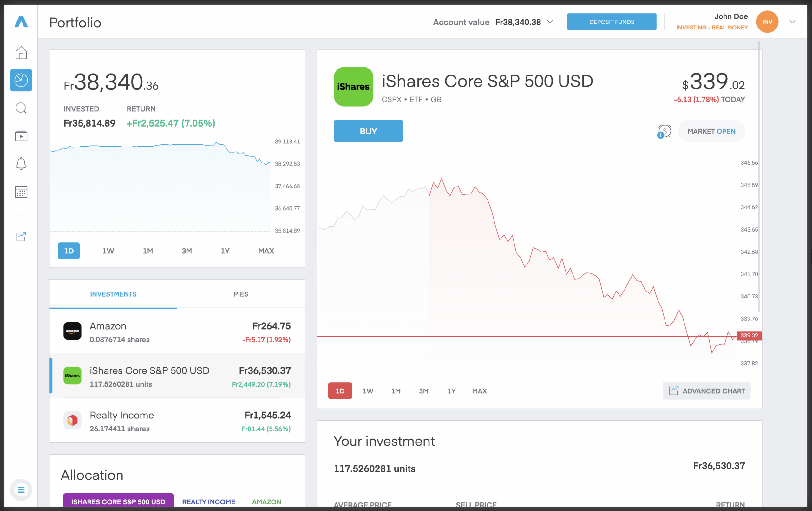This screenshot has height=511, width=812.
Task: Open the profile dropdown next to John Doe
Action: (x=792, y=22)
